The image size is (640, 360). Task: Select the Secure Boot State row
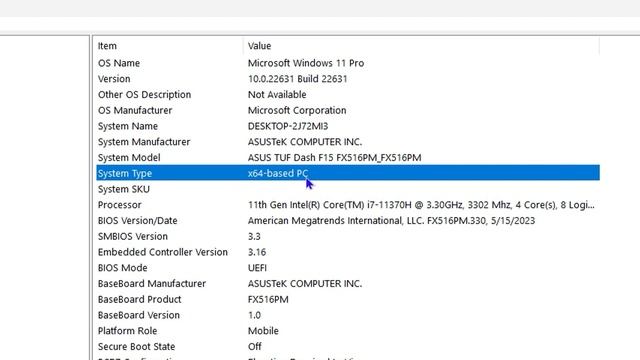click(x=348, y=347)
